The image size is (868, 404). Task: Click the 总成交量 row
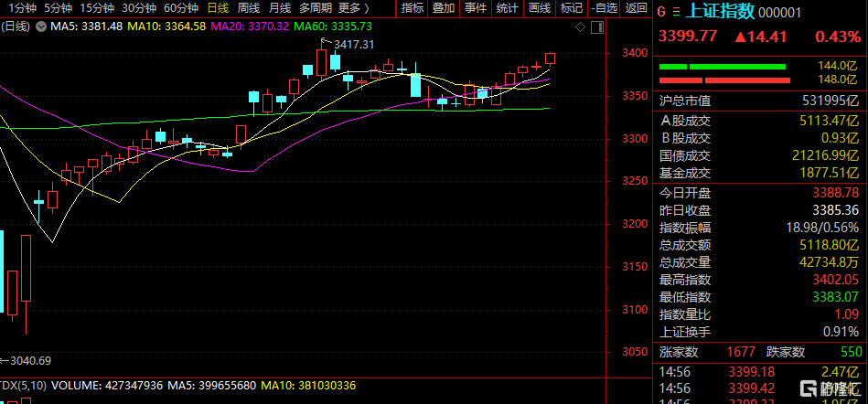pos(760,262)
